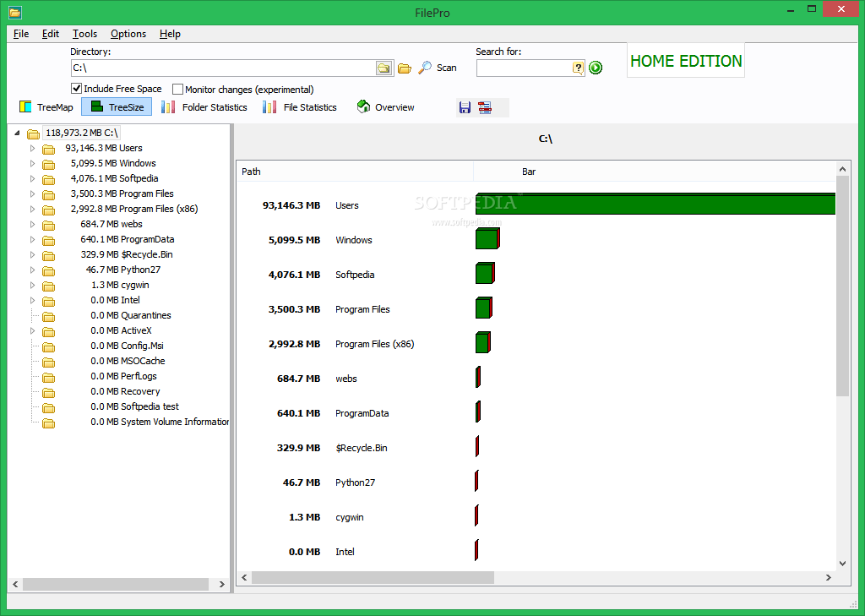Expand the $Recycle.Bin tree node

coord(33,254)
